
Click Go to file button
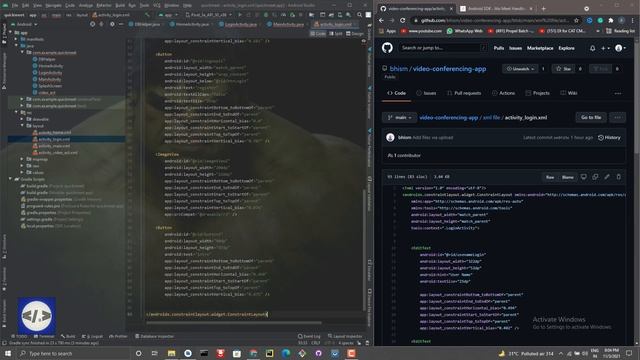click(x=591, y=118)
